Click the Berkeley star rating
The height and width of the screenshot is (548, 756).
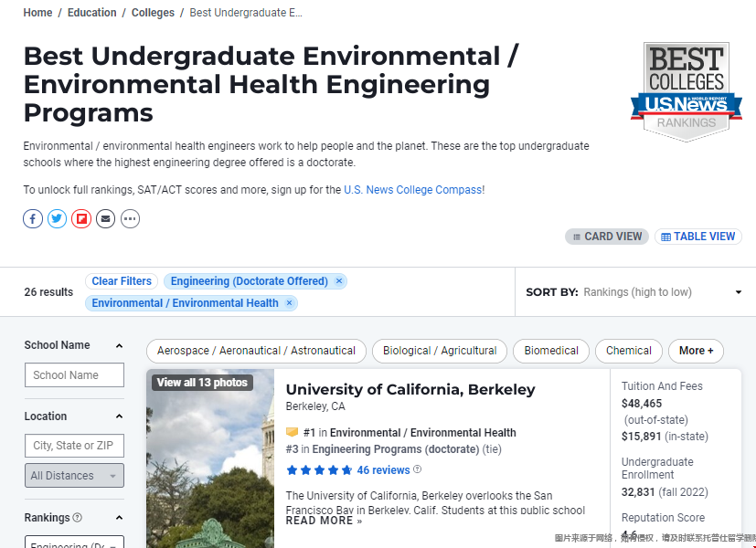click(x=319, y=470)
